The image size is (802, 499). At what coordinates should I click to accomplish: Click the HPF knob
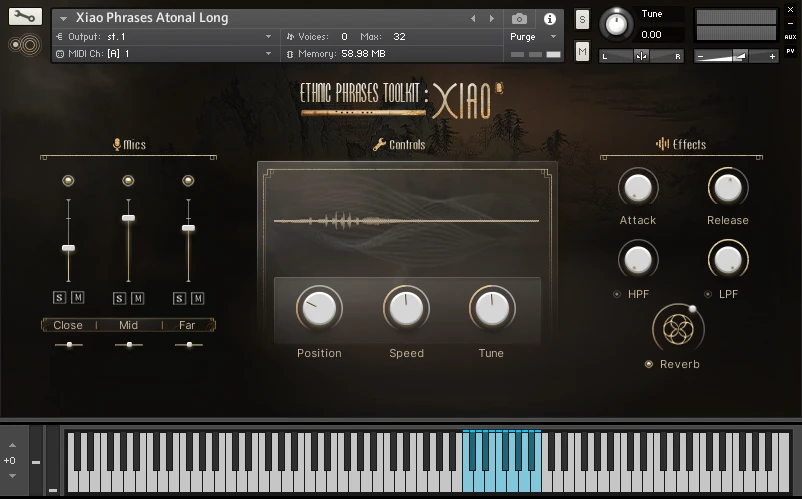pos(638,260)
